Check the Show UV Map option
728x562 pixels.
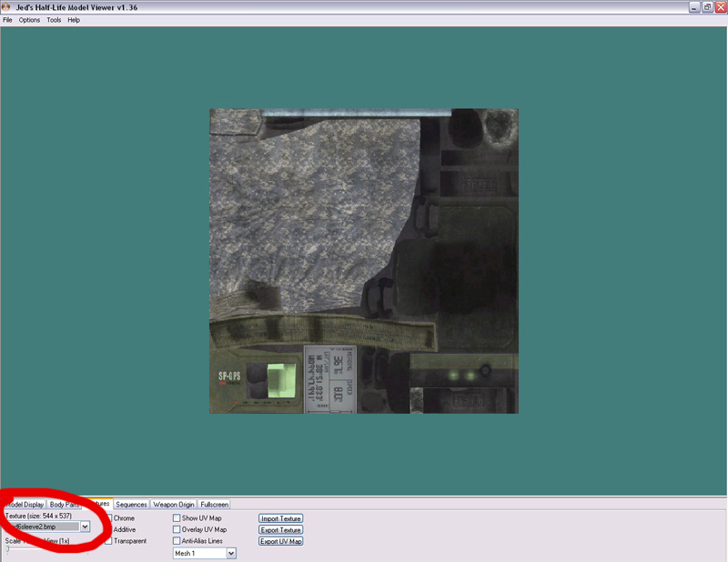click(x=177, y=518)
